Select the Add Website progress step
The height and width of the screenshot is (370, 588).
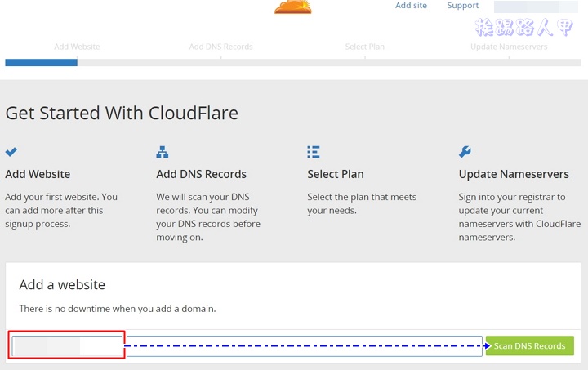click(77, 47)
